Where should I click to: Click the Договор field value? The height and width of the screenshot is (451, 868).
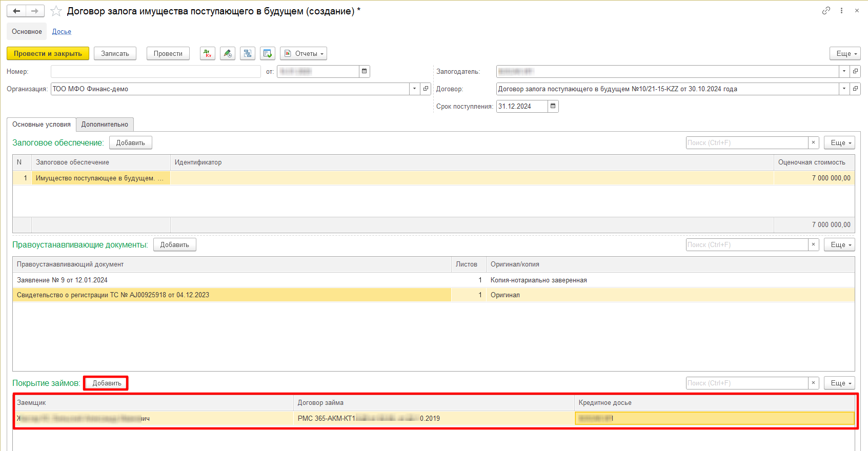coord(668,89)
